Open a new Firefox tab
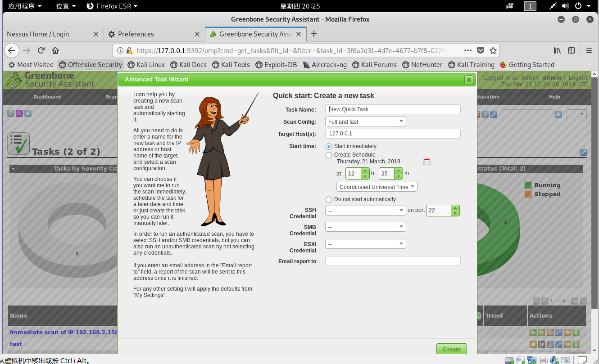The height and width of the screenshot is (364, 599). [314, 34]
